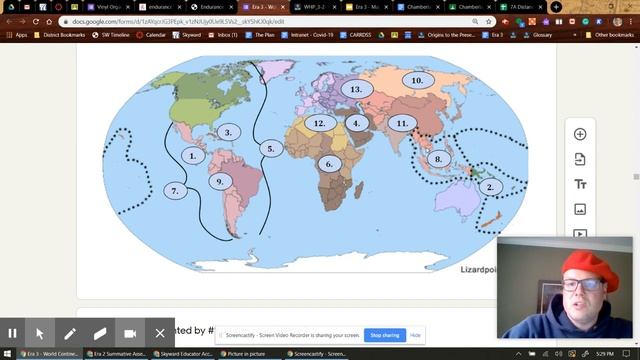Toggle the Screencastify webcam camera

(130, 333)
